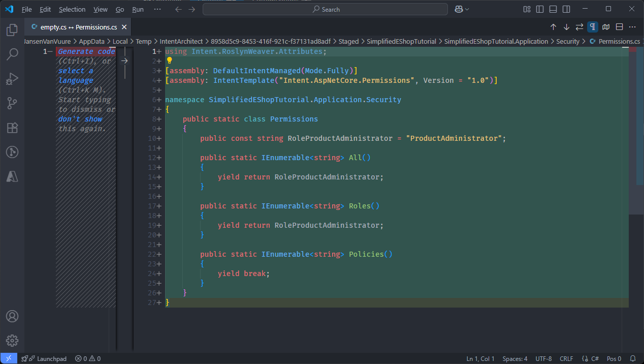Viewport: 644px width, 364px height.
Task: Open the GitLens activity bar icon
Action: click(x=12, y=152)
